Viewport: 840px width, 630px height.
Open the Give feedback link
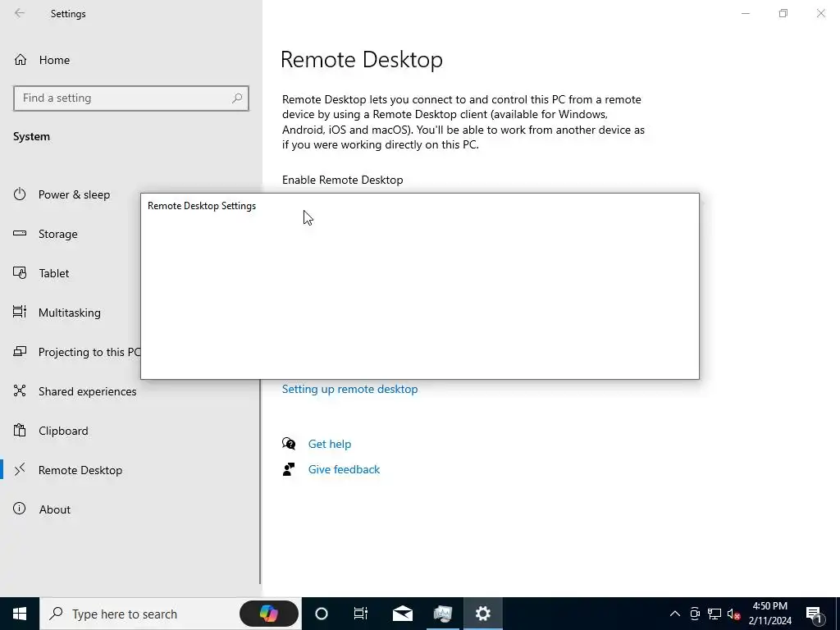pos(344,470)
